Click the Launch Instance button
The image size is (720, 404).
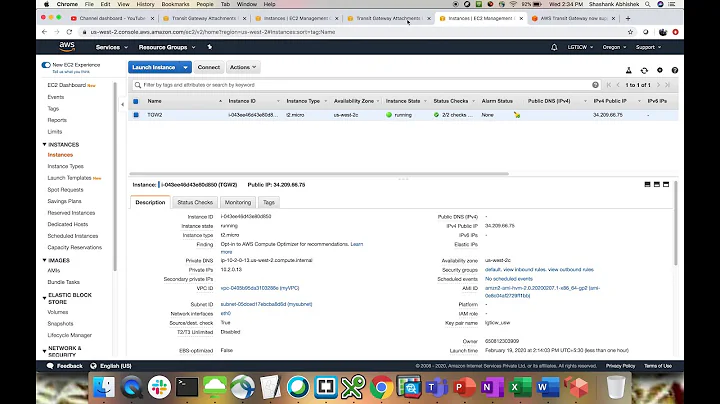[x=154, y=67]
